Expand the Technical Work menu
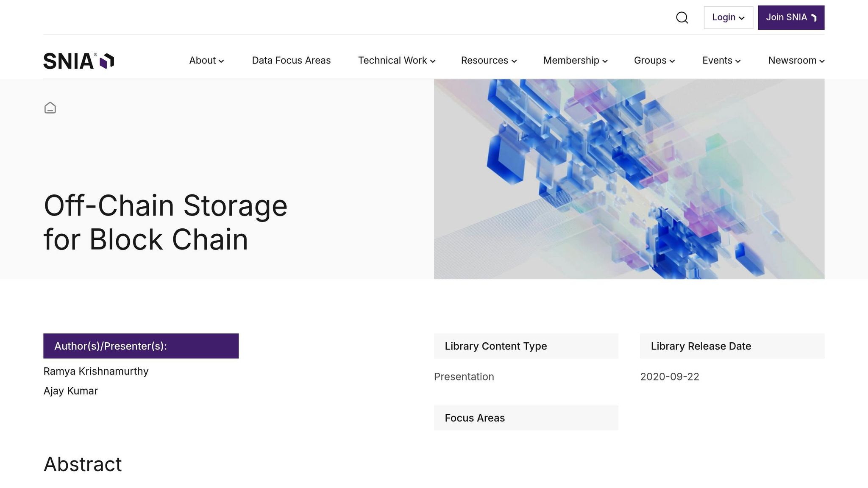 tap(397, 61)
